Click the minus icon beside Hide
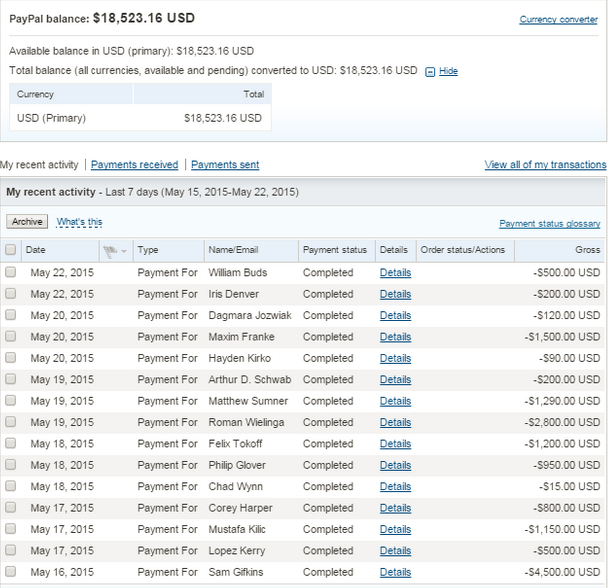608x588 pixels. [x=430, y=72]
